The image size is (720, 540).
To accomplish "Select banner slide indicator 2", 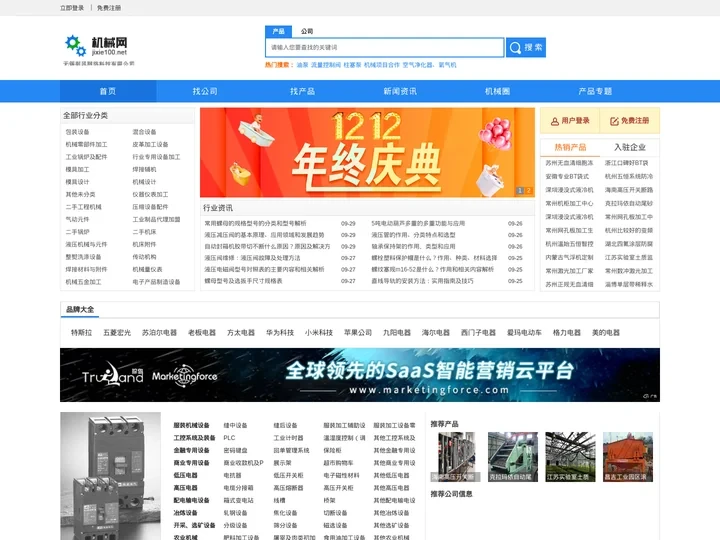I will tap(529, 190).
